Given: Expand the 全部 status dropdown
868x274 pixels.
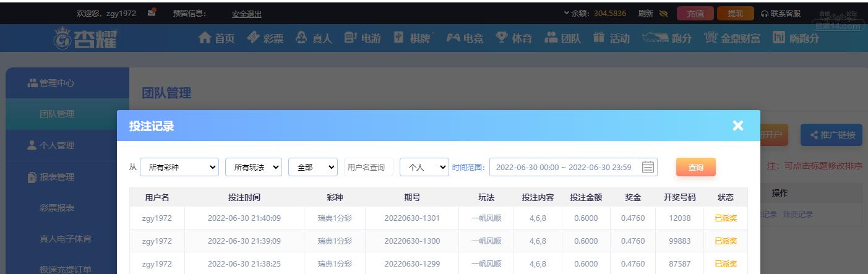Looking at the screenshot, I should tap(313, 167).
